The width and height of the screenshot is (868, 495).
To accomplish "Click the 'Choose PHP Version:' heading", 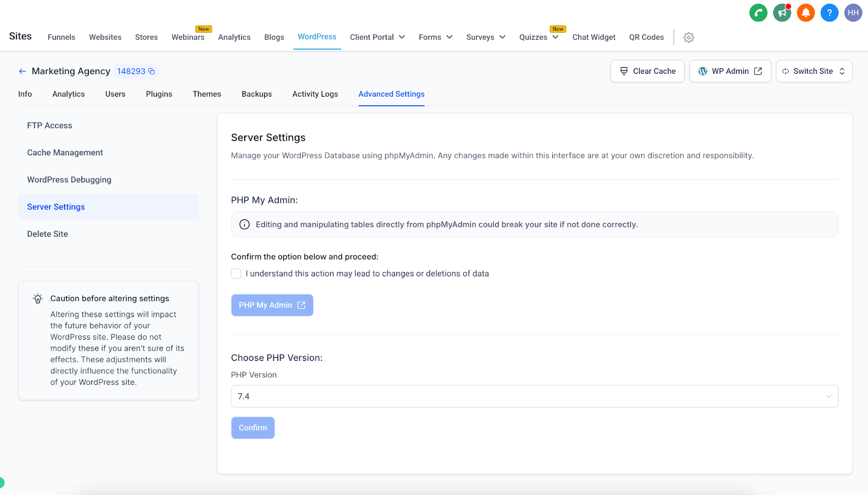I will point(277,358).
